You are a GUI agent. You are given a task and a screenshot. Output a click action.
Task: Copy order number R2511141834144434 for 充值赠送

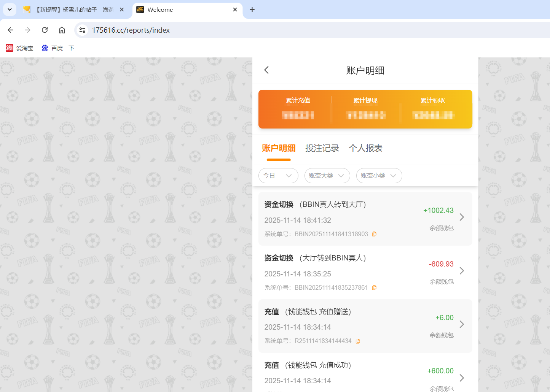[x=357, y=341]
